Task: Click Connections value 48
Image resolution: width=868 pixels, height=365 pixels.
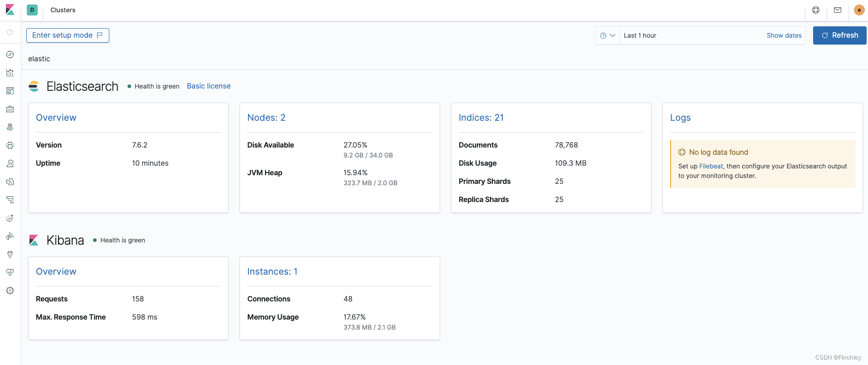Action: coord(348,299)
